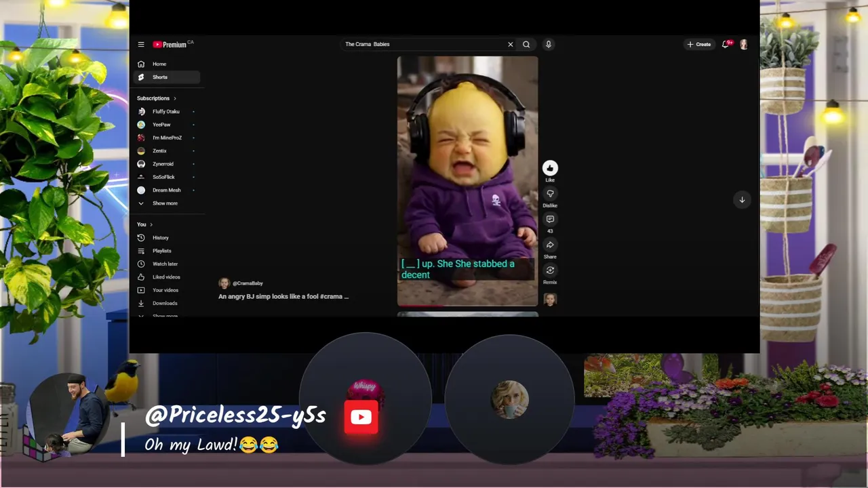The height and width of the screenshot is (488, 868).
Task: Click the red Shorts progress bar
Action: 467,306
